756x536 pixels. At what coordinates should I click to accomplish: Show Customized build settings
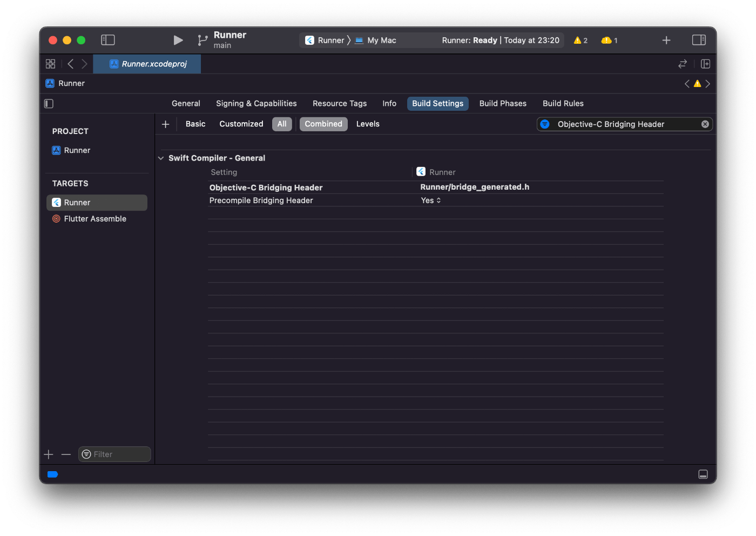pyautogui.click(x=241, y=124)
